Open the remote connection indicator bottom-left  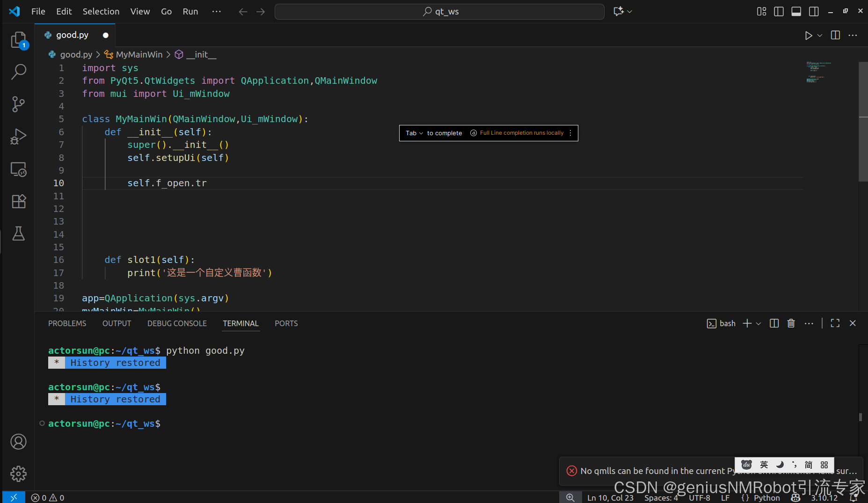(13, 497)
